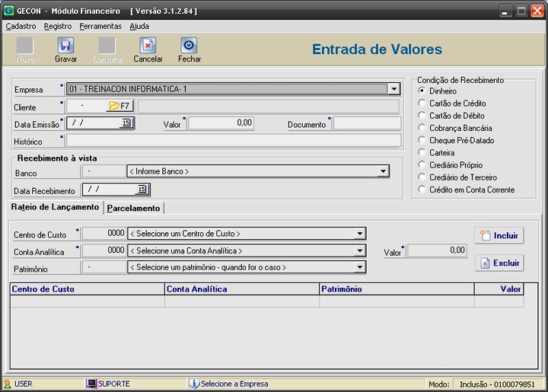Screen dimensions: 548x392
Task: Click the top Valor field
Action: click(221, 123)
